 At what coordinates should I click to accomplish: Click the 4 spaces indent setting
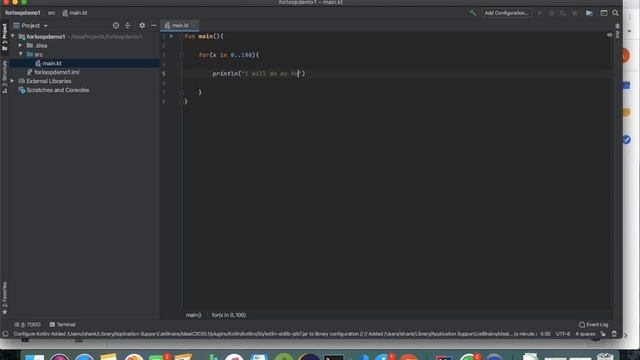[x=585, y=334]
